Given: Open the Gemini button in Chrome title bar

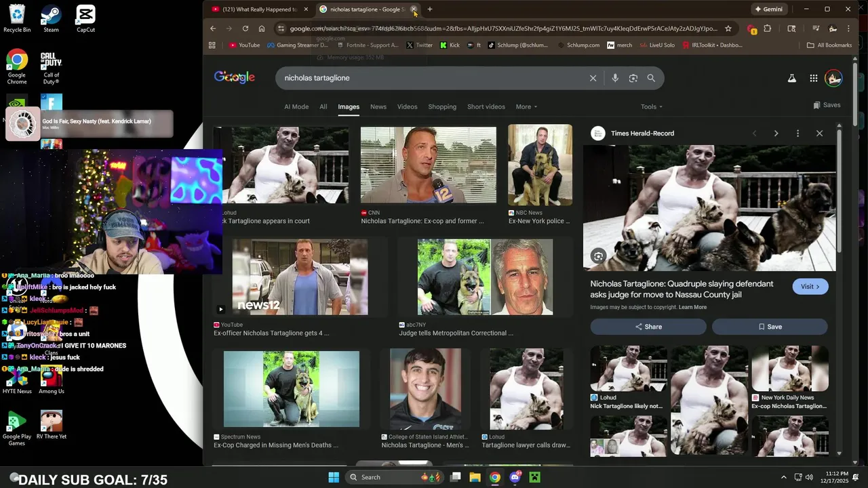Looking at the screenshot, I should [769, 9].
